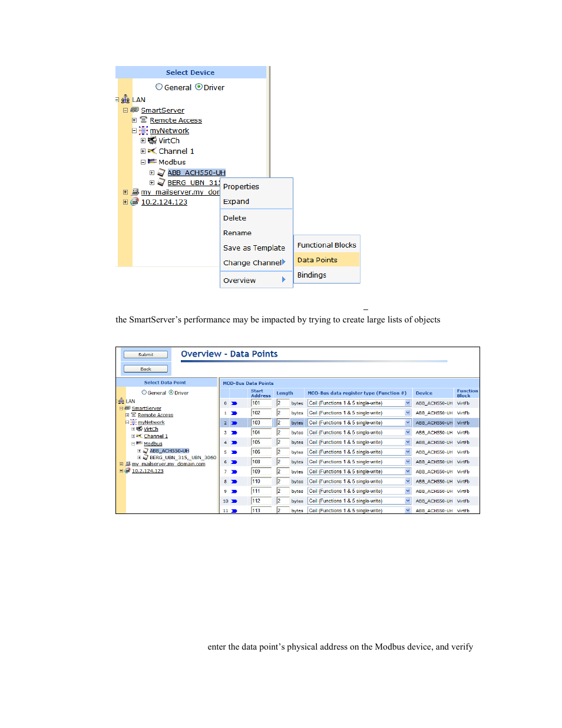
Task: Click Modbus icon in Select Data Point tree
Action: tap(139, 443)
